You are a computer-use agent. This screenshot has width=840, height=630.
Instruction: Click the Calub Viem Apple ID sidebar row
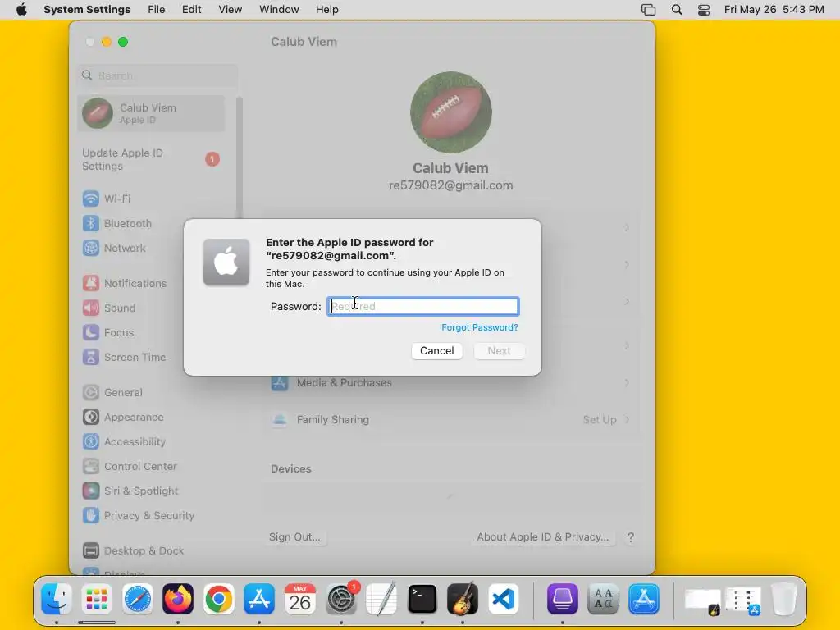pos(152,113)
